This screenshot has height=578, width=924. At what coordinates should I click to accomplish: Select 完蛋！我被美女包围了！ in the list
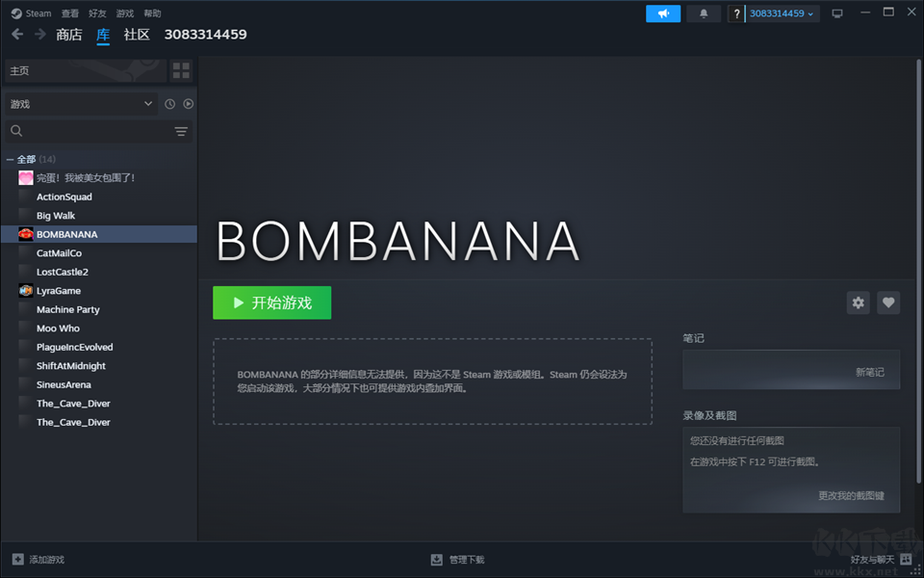pyautogui.click(x=86, y=177)
